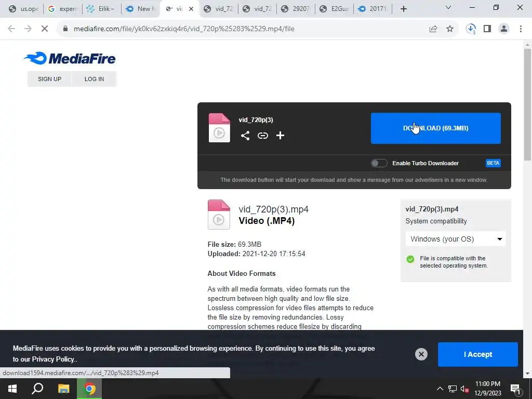532x399 pixels.
Task: Click the green compatibility checkmark icon
Action: tap(410, 259)
